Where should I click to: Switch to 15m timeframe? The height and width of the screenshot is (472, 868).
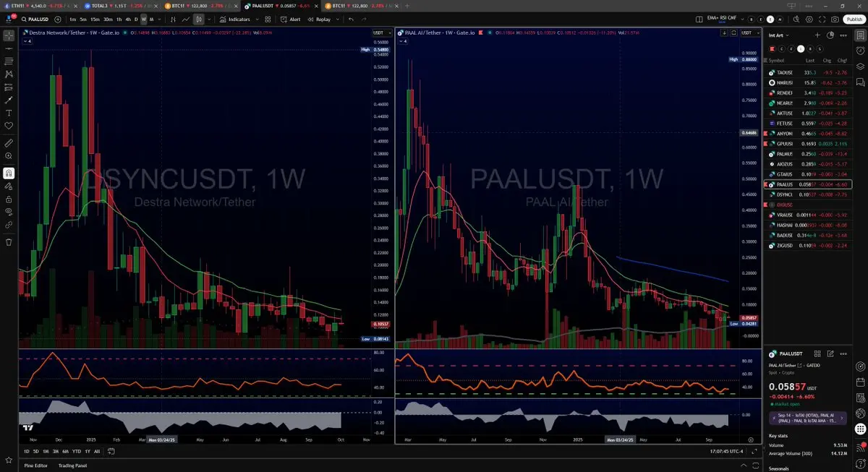point(95,19)
